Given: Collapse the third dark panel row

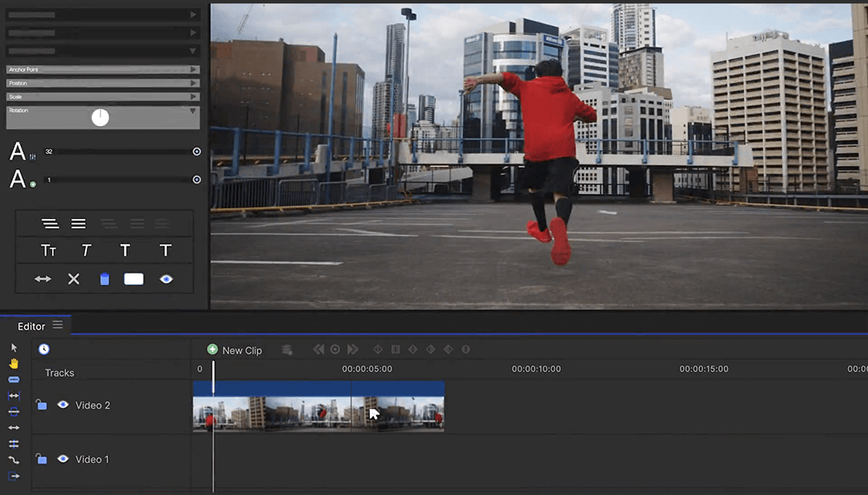Looking at the screenshot, I should (193, 51).
